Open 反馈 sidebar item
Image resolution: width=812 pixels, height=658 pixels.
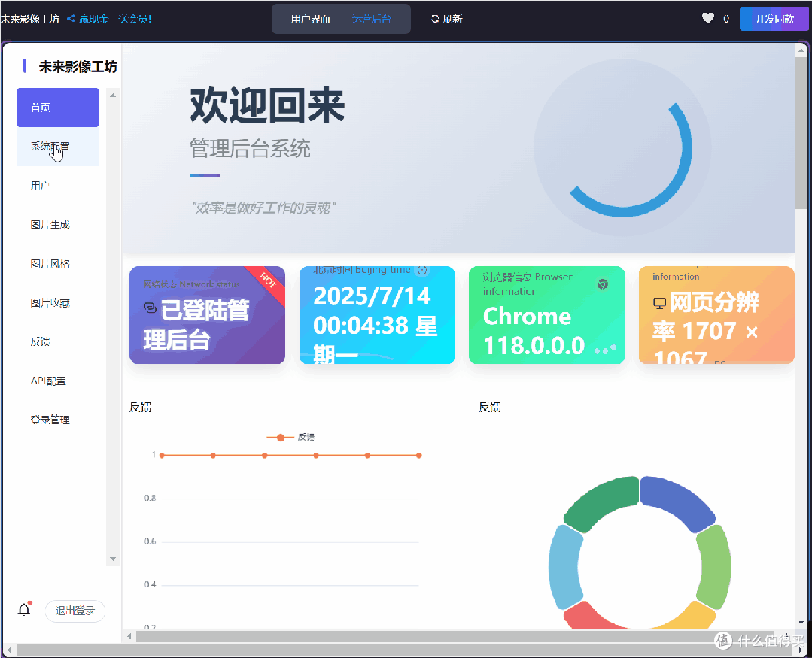click(x=58, y=341)
